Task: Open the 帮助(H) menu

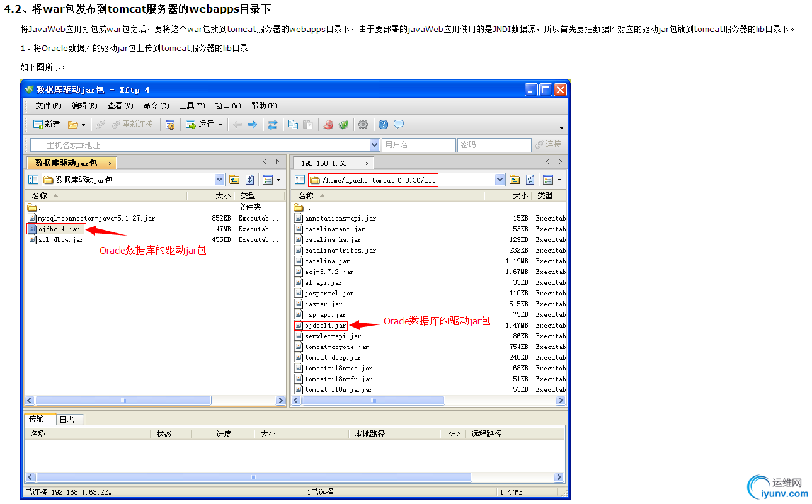Action: pyautogui.click(x=264, y=106)
